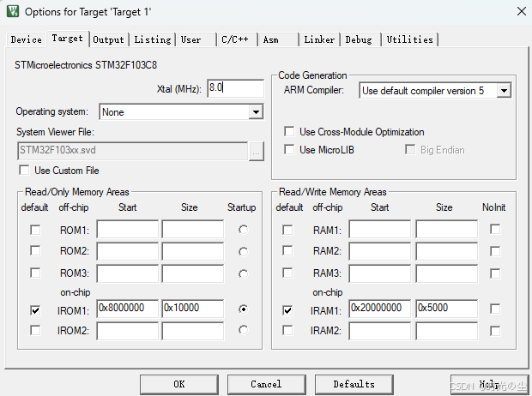Check the RAM2 default checkbox
532x396 pixels.
[287, 251]
